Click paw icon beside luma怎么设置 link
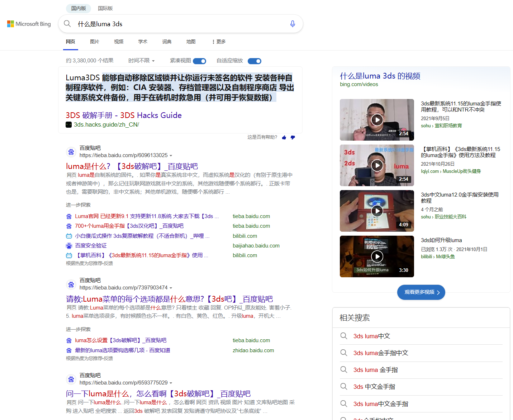Image resolution: width=513 pixels, height=420 pixels. 69,340
